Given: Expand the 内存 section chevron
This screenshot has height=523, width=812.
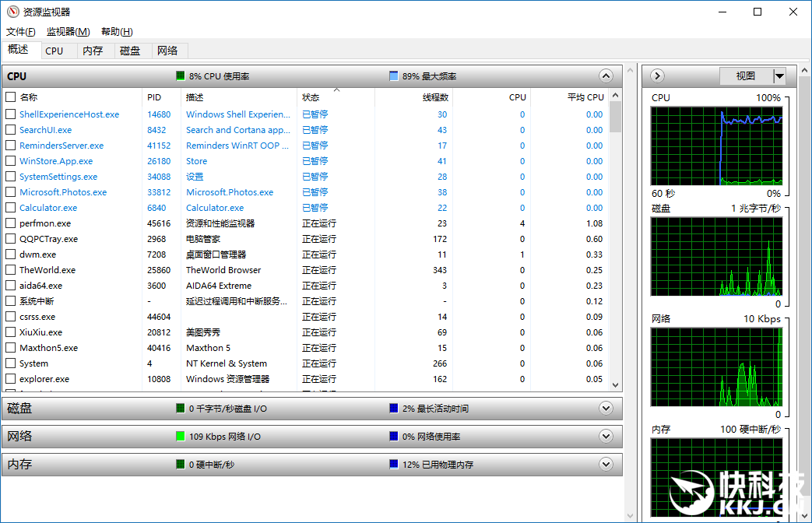Looking at the screenshot, I should (x=606, y=464).
